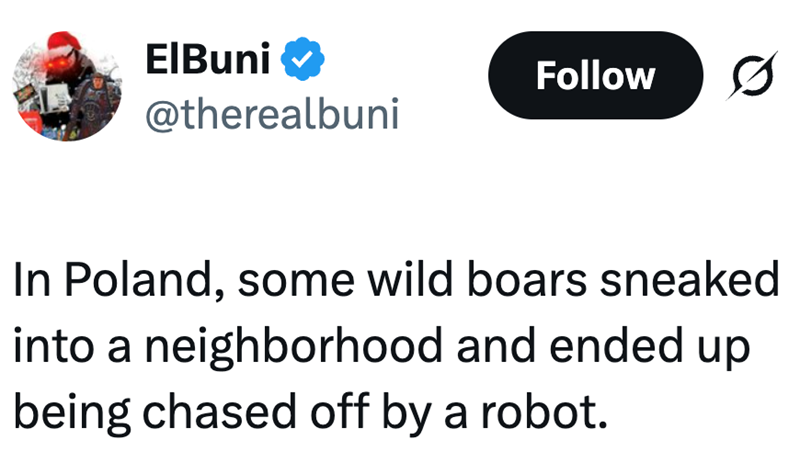The height and width of the screenshot is (474, 800).
Task: Click the word "boars" in the tweet
Action: point(542,281)
